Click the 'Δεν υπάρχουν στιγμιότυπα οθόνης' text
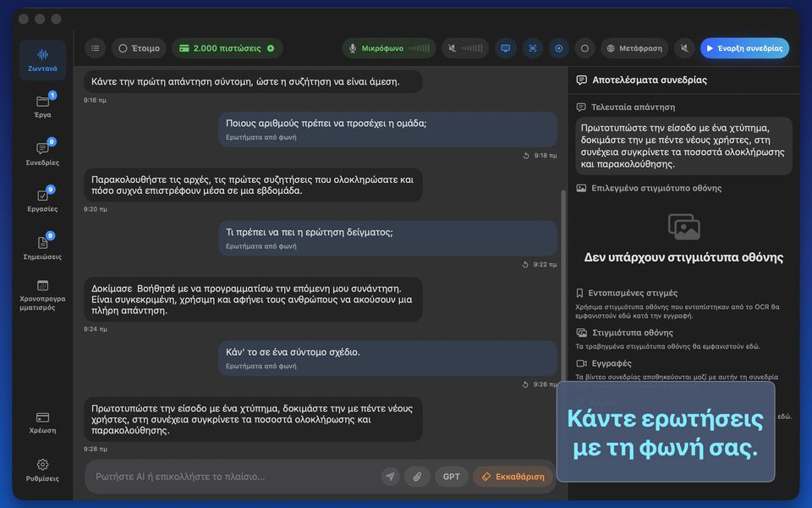 (683, 257)
